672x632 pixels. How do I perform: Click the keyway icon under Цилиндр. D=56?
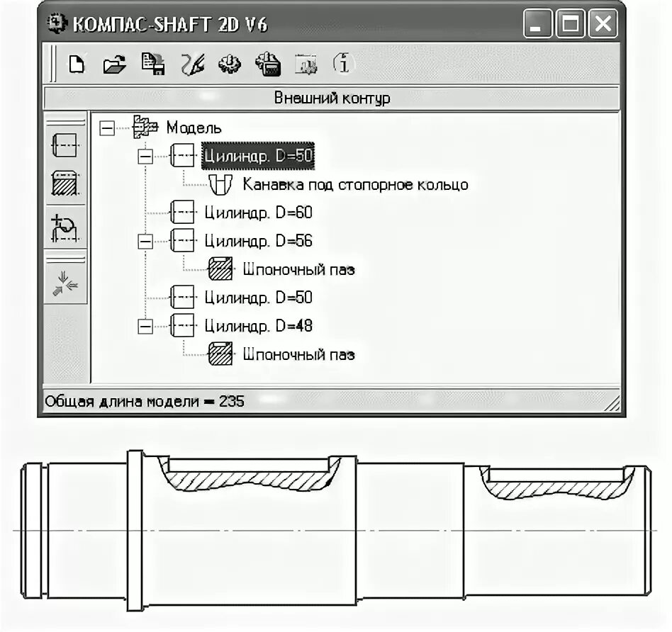220,269
